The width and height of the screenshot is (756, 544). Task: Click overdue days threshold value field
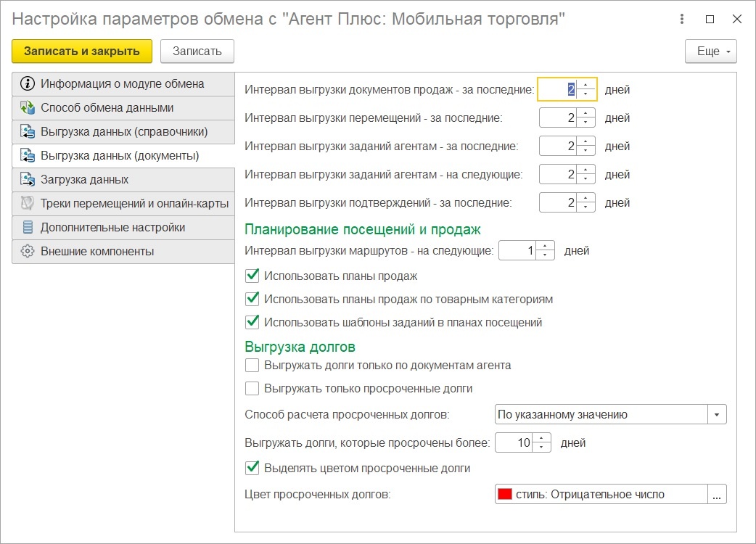tap(514, 442)
